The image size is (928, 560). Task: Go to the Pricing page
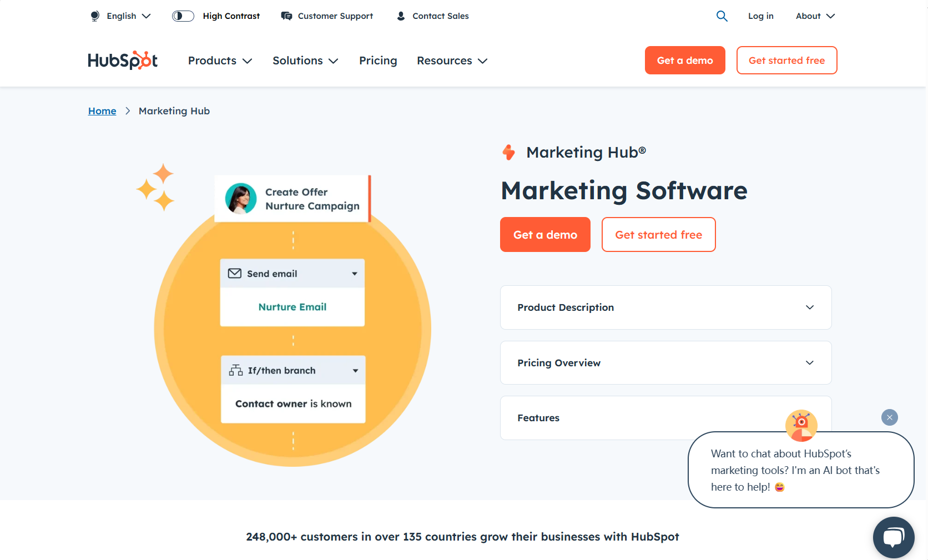378,60
